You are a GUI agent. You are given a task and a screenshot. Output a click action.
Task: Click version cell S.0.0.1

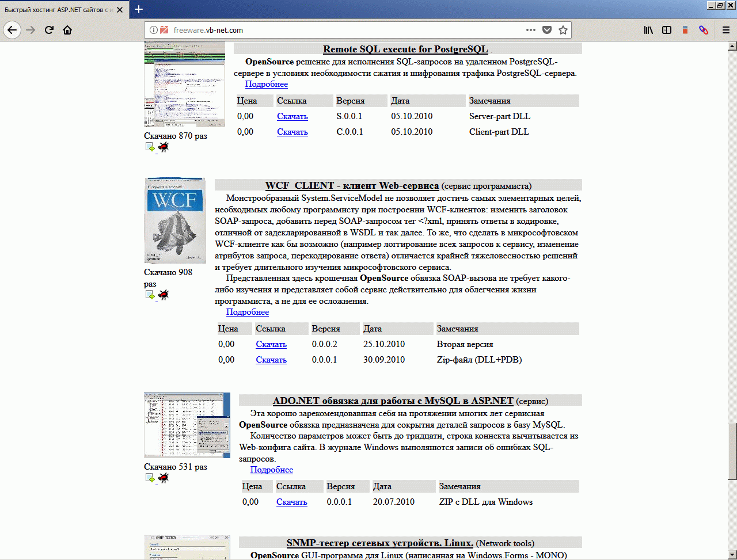tap(349, 116)
